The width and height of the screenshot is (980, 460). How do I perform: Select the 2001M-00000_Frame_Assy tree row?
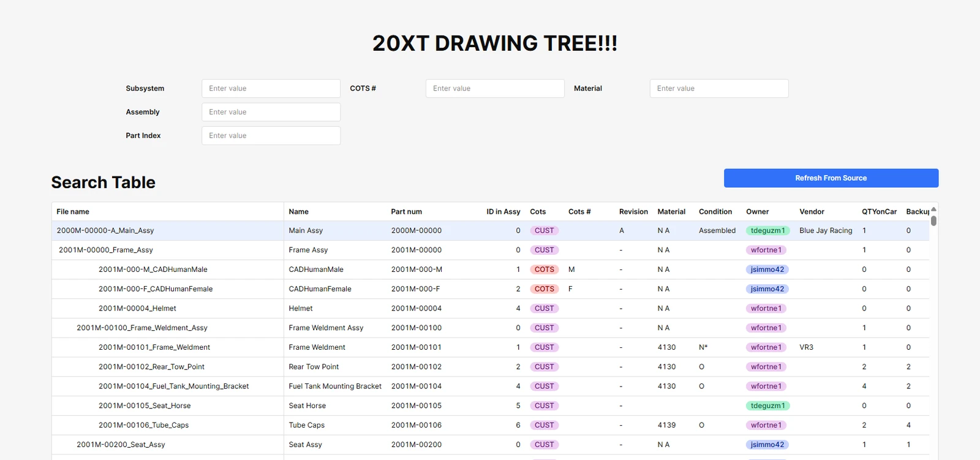(x=490, y=250)
